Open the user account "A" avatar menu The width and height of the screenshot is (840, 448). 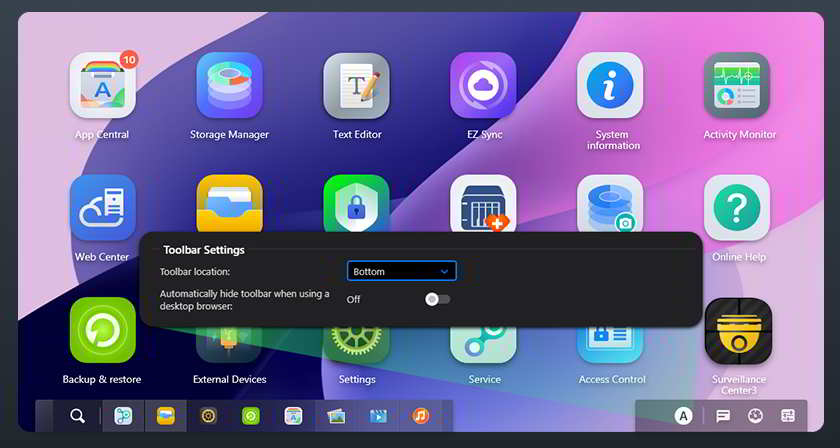pyautogui.click(x=683, y=416)
